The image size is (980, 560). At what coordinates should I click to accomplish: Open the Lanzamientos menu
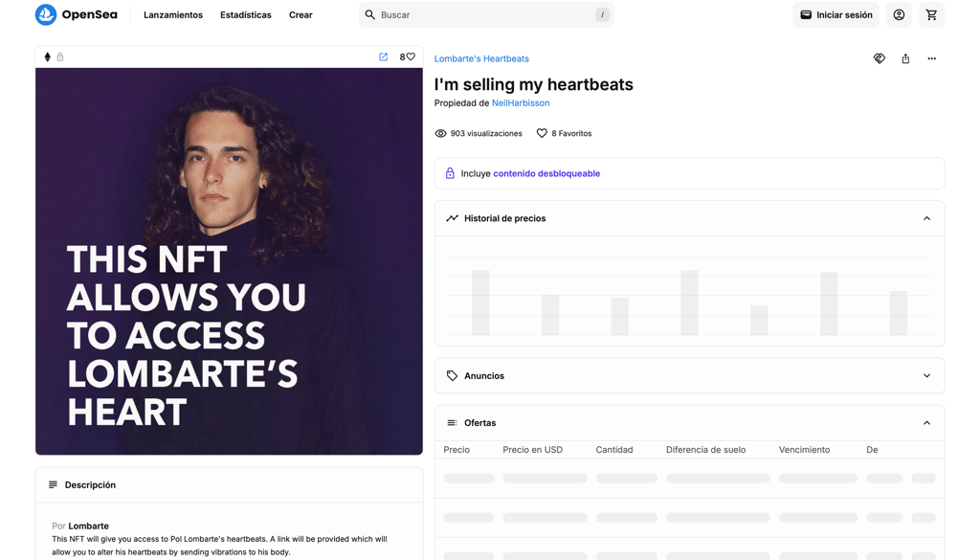[x=173, y=15]
